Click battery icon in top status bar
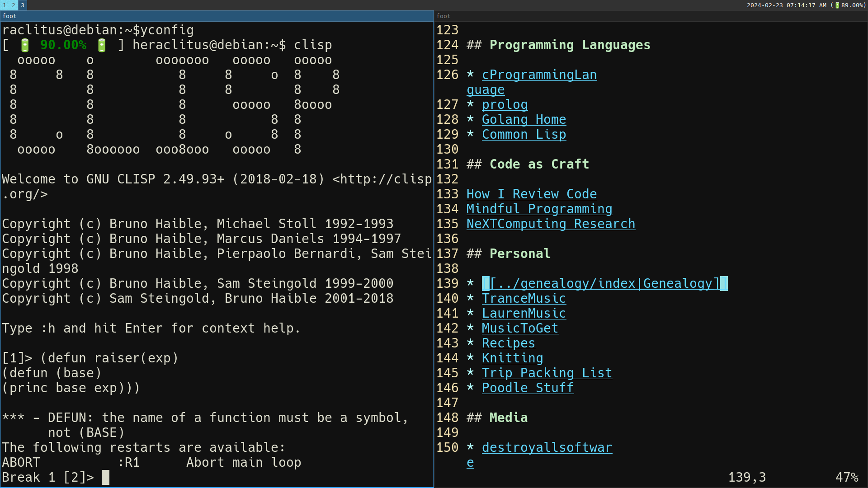 837,5
